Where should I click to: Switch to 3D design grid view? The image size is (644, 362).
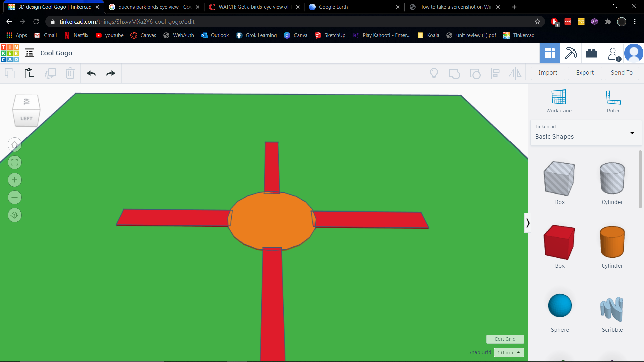pyautogui.click(x=550, y=53)
